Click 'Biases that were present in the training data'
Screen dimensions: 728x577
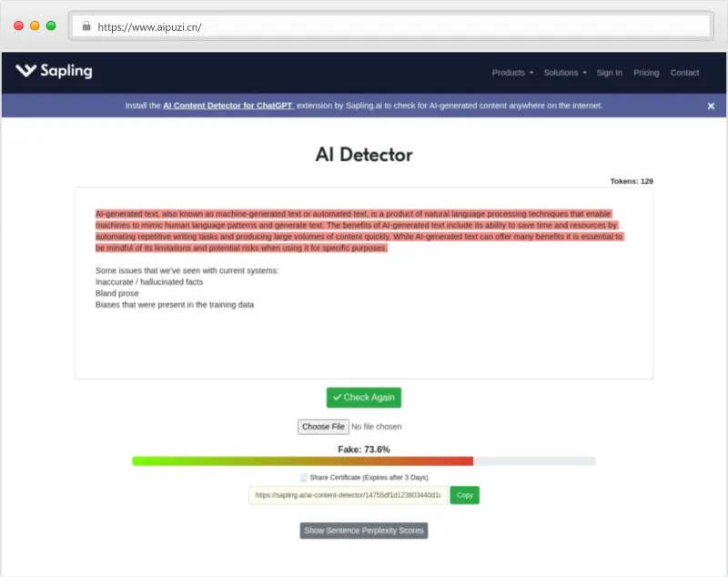point(175,305)
